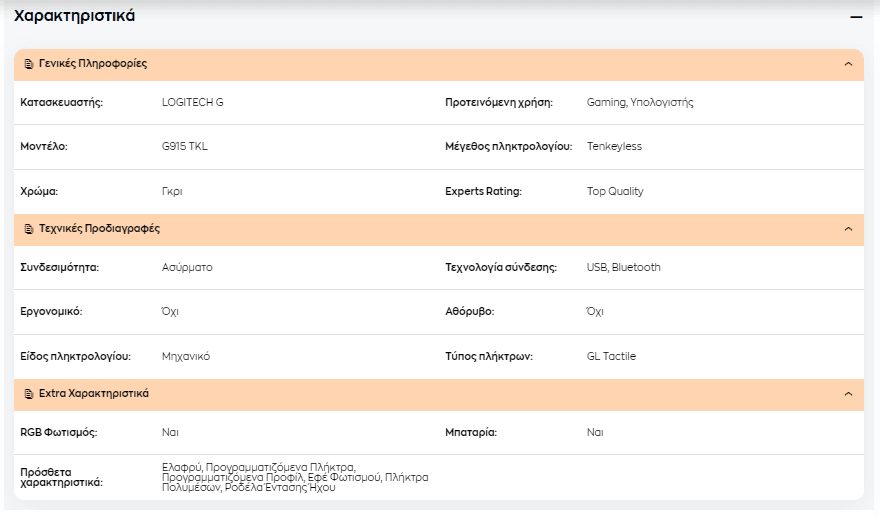Click the document icon beside Τεχνικές Προδιαγραφές
This screenshot has height=517, width=880.
(29, 229)
